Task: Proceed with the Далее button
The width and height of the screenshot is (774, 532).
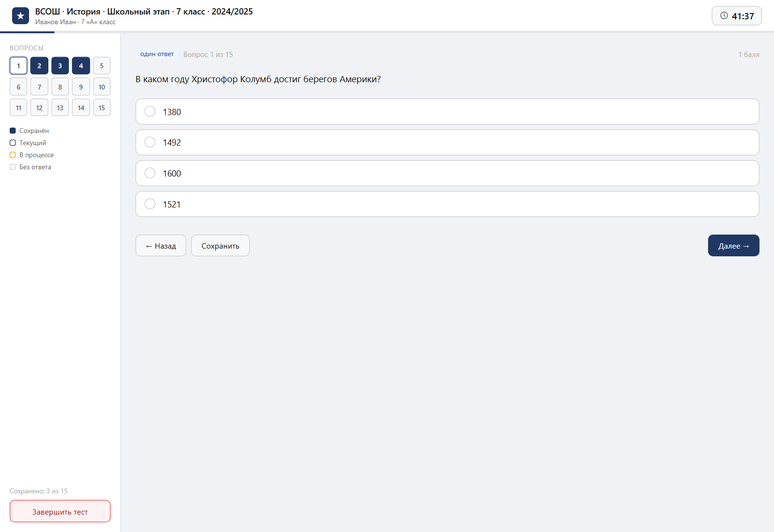Action: pyautogui.click(x=733, y=246)
